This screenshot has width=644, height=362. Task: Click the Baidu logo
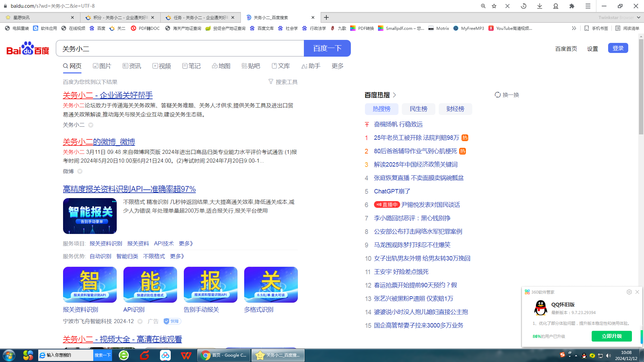click(x=28, y=48)
